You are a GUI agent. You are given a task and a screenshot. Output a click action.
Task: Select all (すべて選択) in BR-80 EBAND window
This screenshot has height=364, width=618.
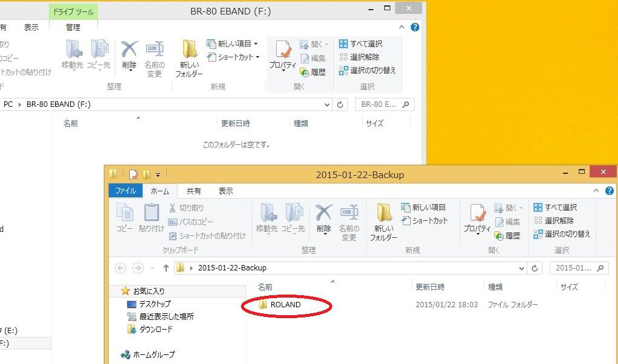(x=361, y=43)
